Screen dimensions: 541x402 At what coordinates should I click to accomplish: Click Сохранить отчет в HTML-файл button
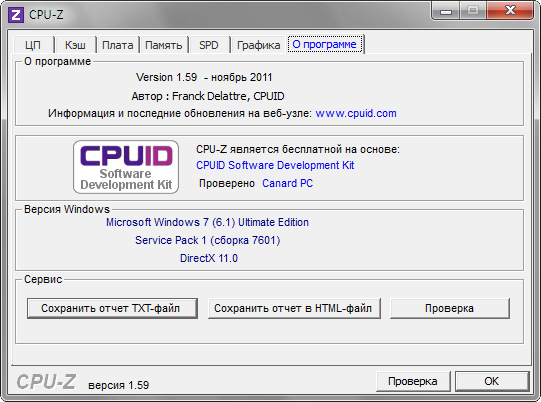coord(294,308)
